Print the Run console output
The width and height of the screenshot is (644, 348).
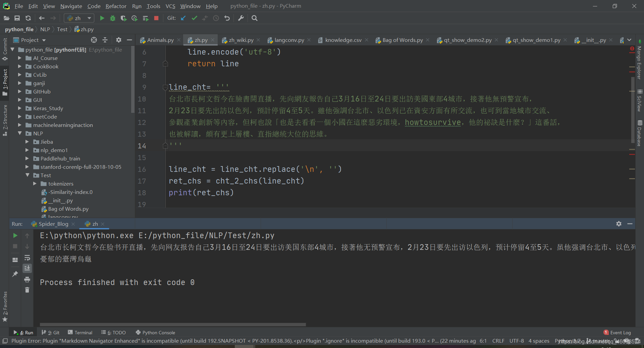(x=27, y=279)
